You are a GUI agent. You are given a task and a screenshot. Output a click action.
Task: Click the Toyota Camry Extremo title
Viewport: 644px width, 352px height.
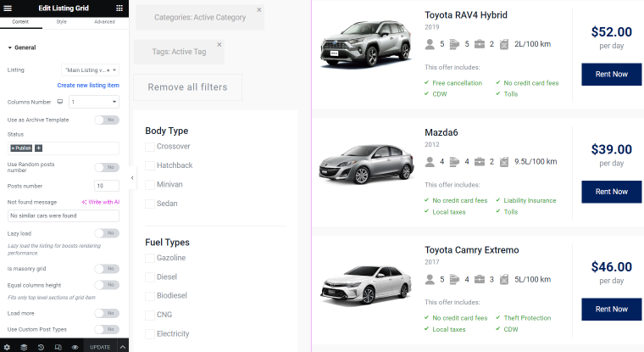point(471,250)
